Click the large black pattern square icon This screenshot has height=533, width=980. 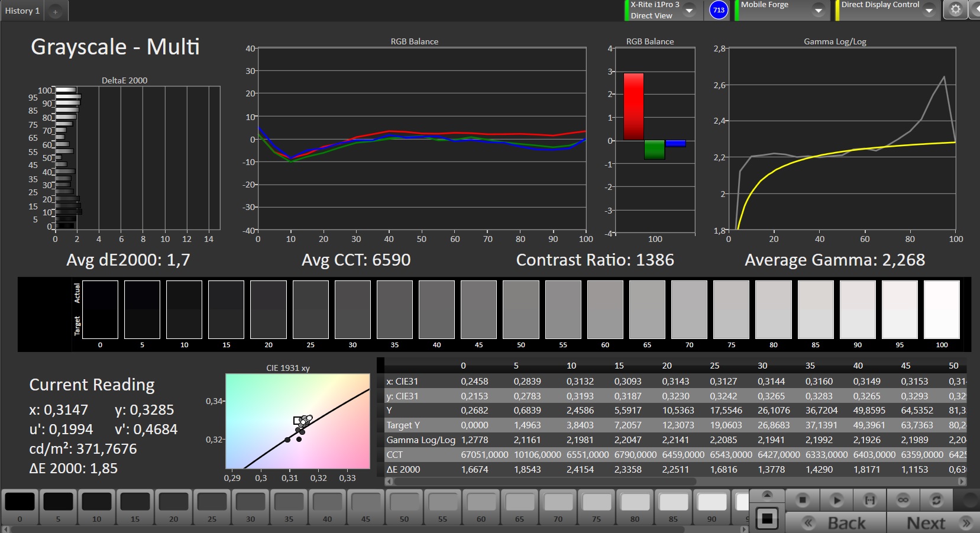(767, 519)
